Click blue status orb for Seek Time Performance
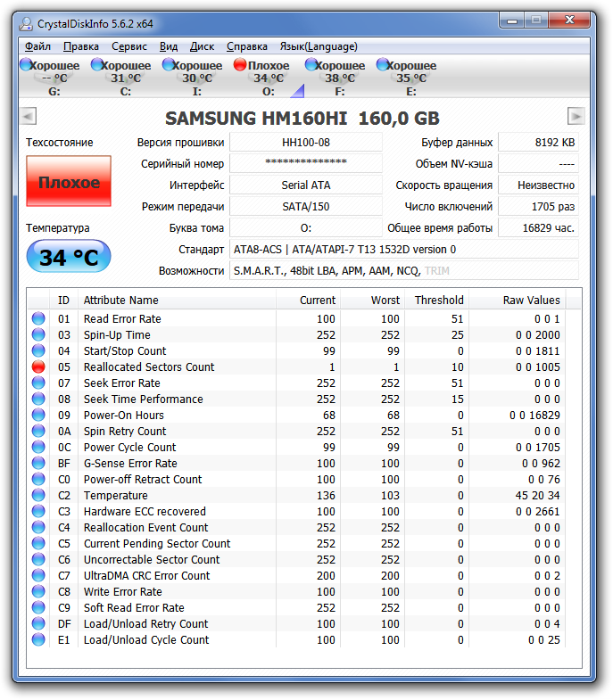Viewport: 613px width, 700px height. coord(38,399)
